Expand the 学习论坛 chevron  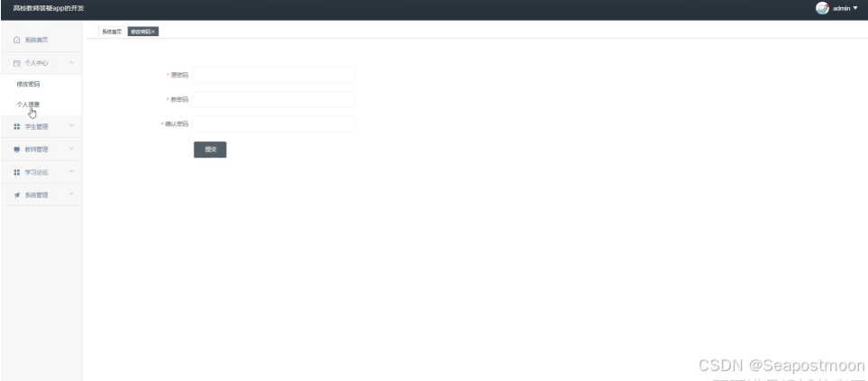pyautogui.click(x=71, y=172)
